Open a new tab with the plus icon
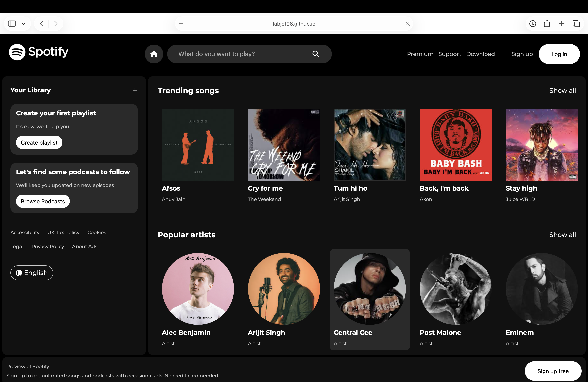The width and height of the screenshot is (588, 382). tap(561, 23)
